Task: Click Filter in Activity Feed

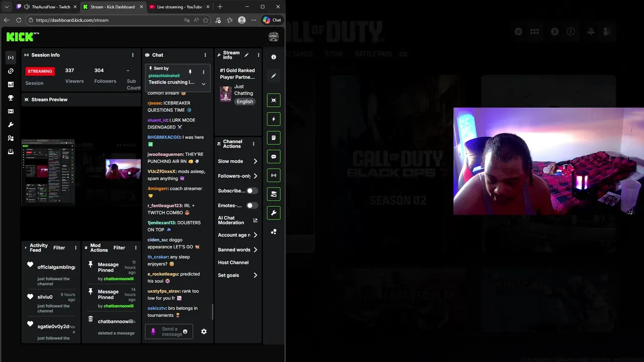Action: pos(59,247)
